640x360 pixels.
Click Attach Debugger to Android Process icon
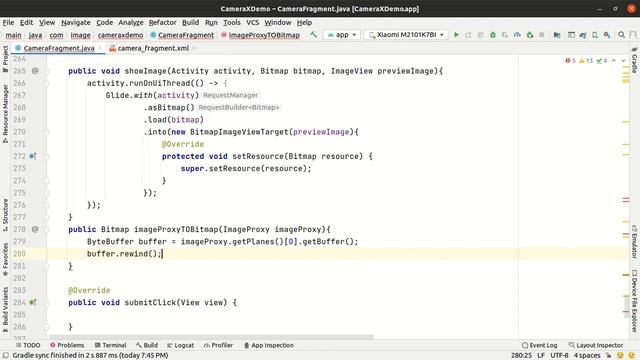pyautogui.click(x=529, y=35)
